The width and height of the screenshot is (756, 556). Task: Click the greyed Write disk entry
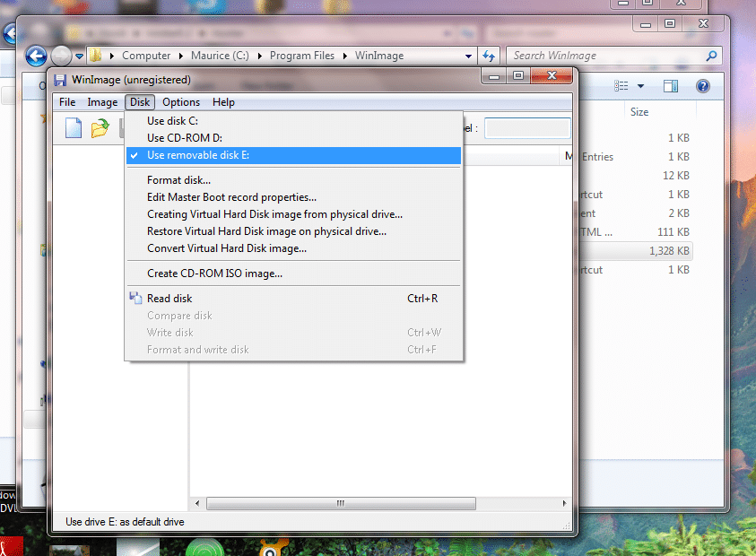pos(293,333)
